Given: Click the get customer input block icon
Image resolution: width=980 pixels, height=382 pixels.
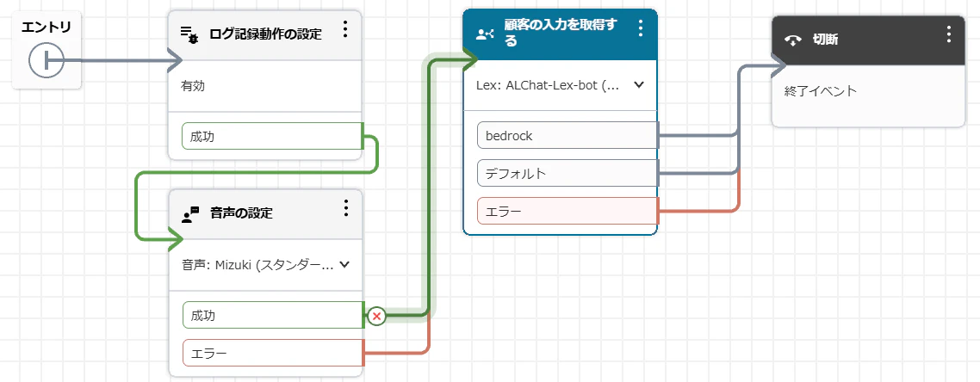Looking at the screenshot, I should 485,34.
